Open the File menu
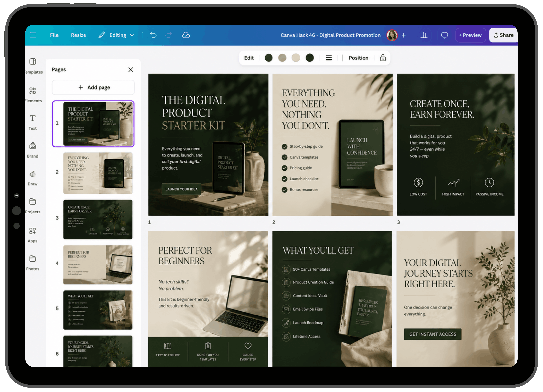Screen dimensions: 543x392 (54, 35)
